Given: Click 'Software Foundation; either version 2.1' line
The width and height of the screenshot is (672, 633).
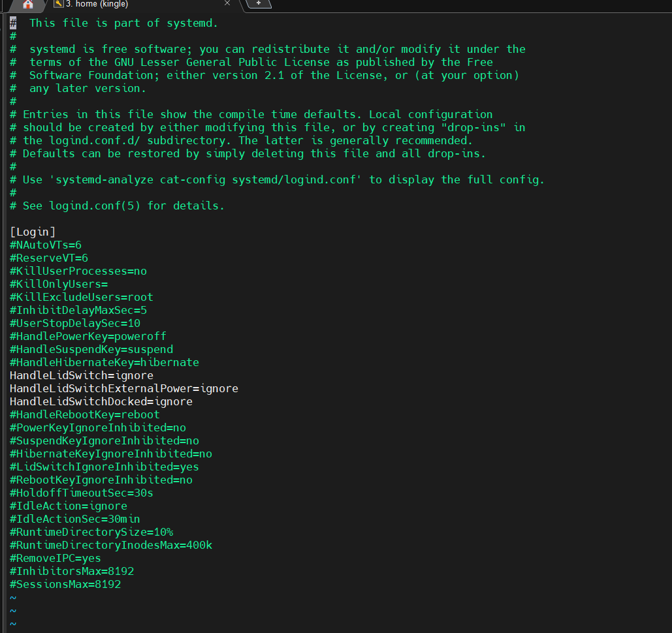Looking at the screenshot, I should coord(264,76).
